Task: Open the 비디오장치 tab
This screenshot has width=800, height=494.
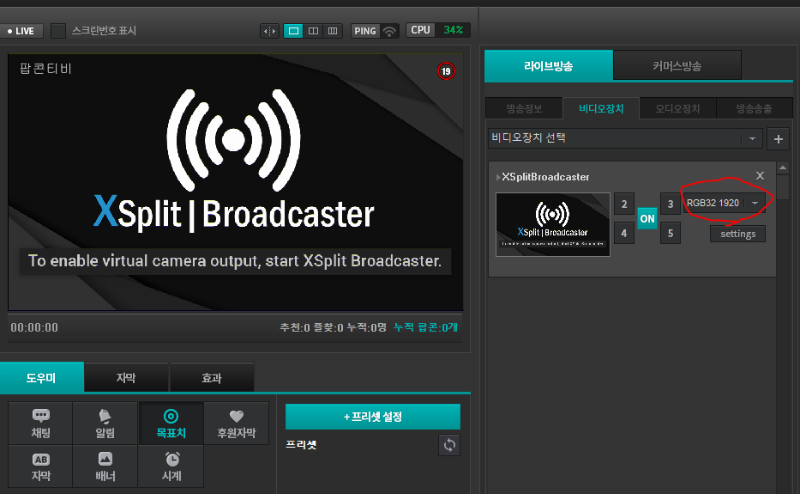Action: 601,108
